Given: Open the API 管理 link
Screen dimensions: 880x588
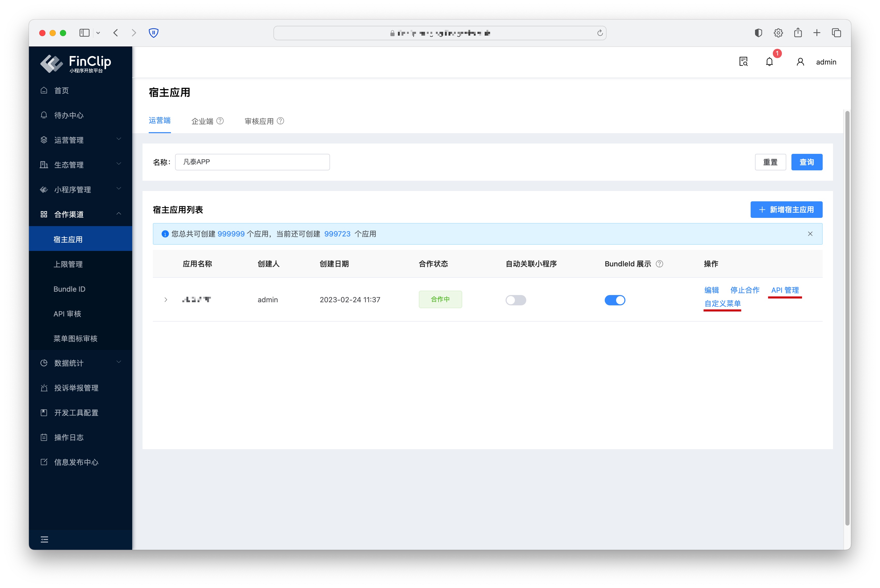Looking at the screenshot, I should 784,290.
